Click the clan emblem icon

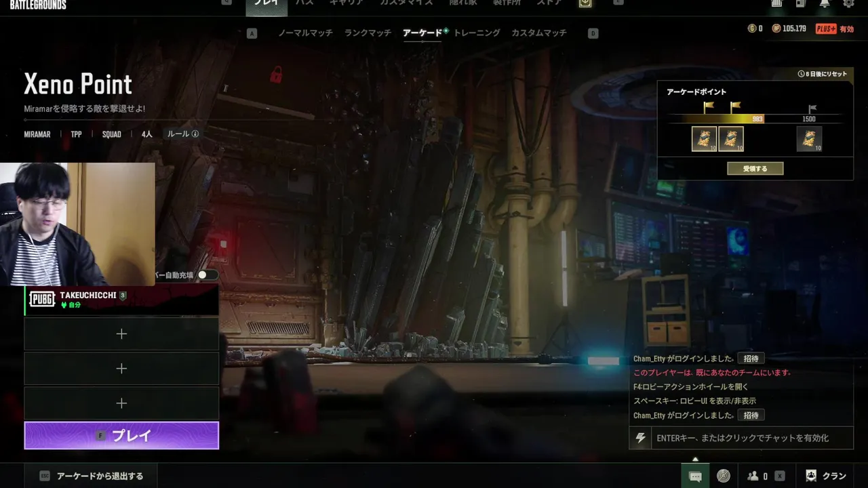pos(811,476)
